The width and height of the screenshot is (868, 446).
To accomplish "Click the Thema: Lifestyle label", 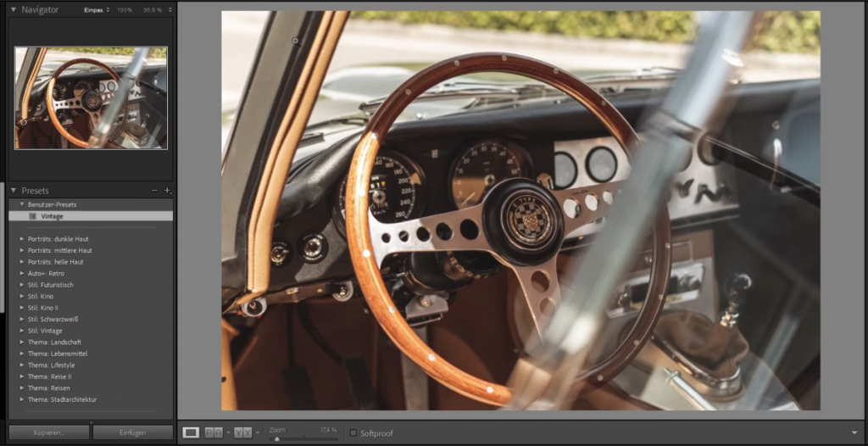I will click(51, 365).
